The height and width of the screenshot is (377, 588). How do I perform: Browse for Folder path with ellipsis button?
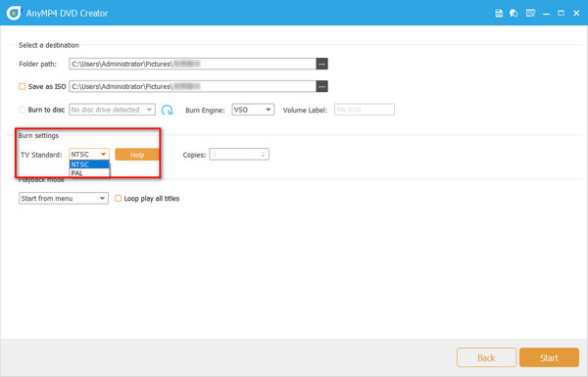(321, 64)
